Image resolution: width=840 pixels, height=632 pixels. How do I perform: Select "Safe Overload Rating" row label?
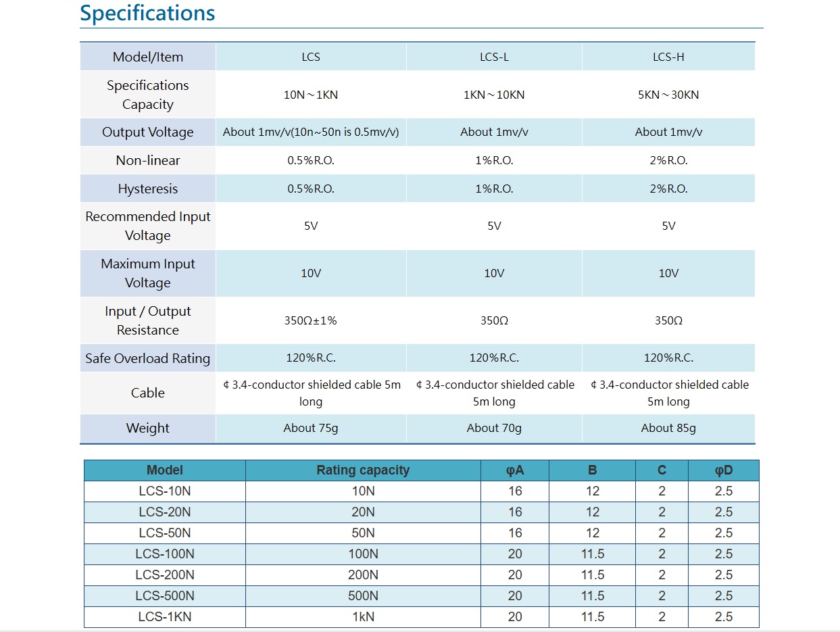(x=148, y=358)
